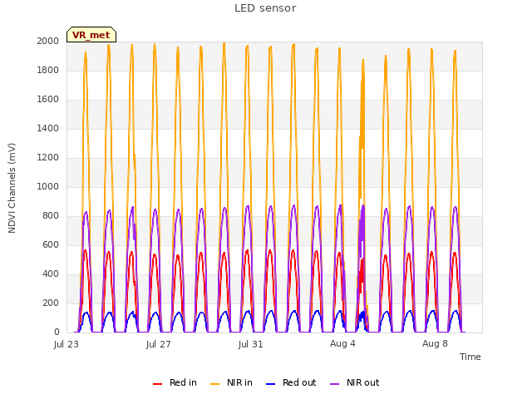Click the 600 y-axis tick label
The image size is (532, 399).
[51, 244]
